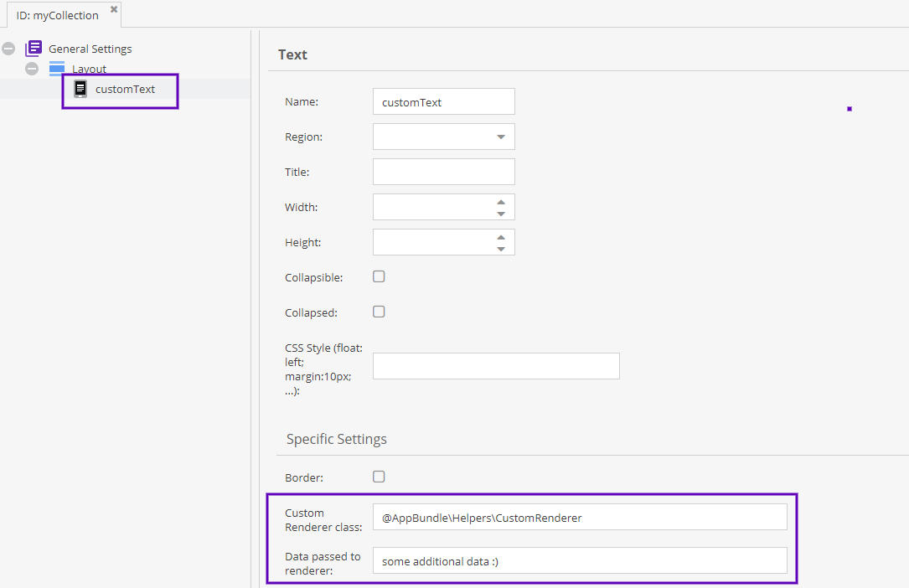Click the customText document icon
909x588 pixels.
[80, 89]
